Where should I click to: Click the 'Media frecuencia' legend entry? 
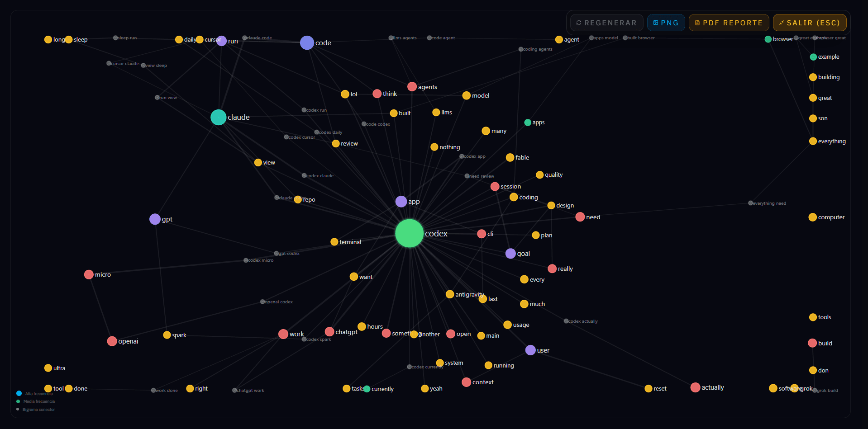(35, 401)
